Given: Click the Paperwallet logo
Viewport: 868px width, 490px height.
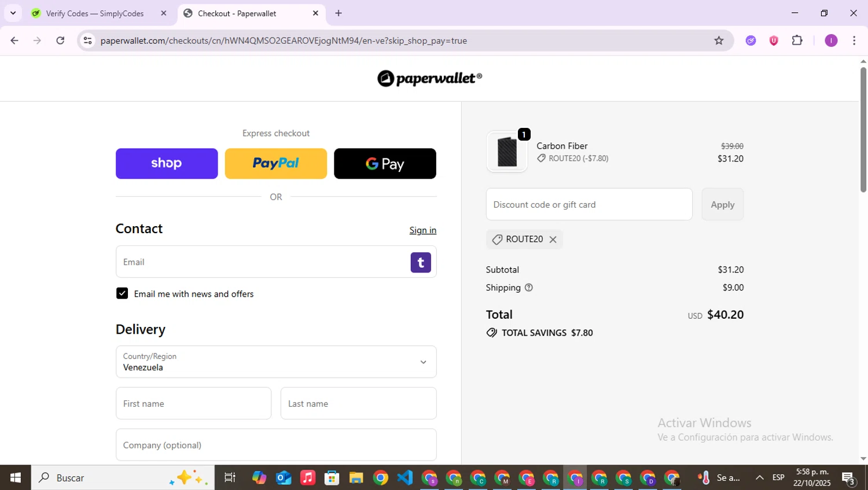Looking at the screenshot, I should pos(429,78).
